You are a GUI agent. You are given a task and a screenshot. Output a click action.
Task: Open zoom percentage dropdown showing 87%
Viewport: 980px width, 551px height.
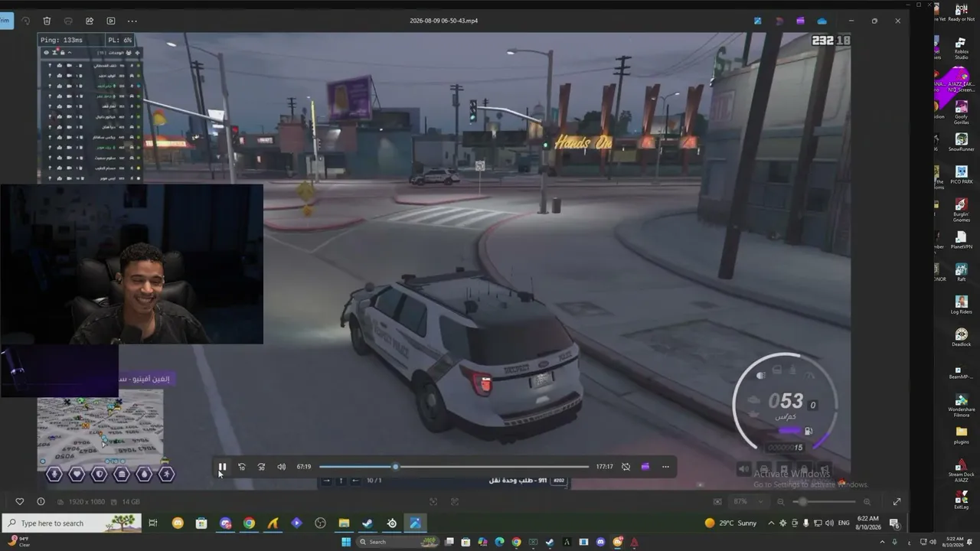750,502
